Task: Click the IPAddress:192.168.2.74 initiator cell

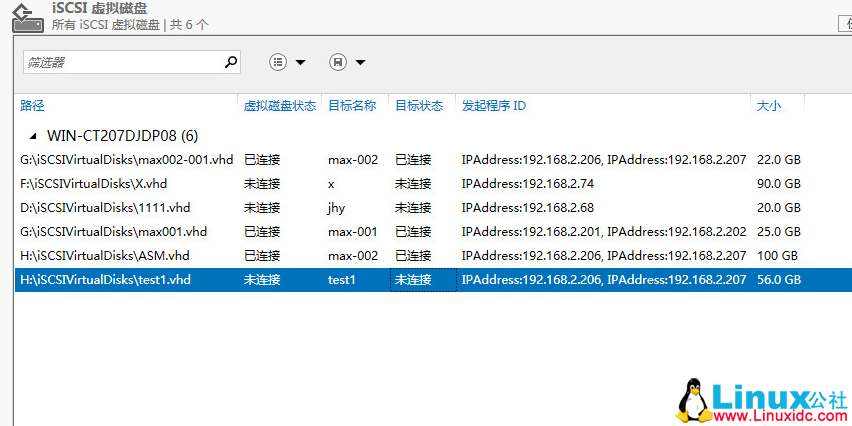Action: pos(528,184)
